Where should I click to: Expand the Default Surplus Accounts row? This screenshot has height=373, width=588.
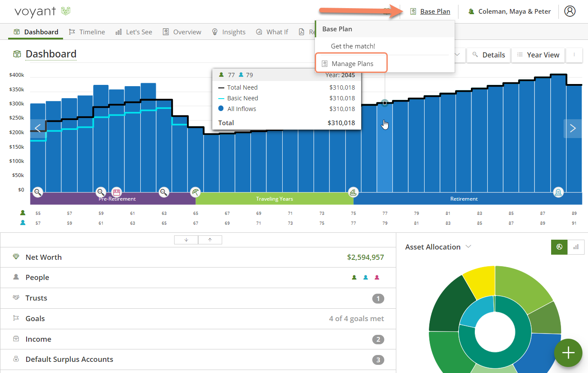coord(198,359)
